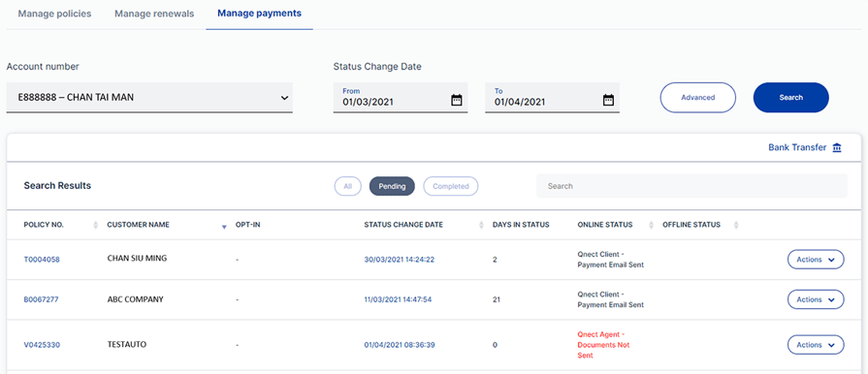
Task: Click the red Documents Not Sent status
Action: [603, 345]
